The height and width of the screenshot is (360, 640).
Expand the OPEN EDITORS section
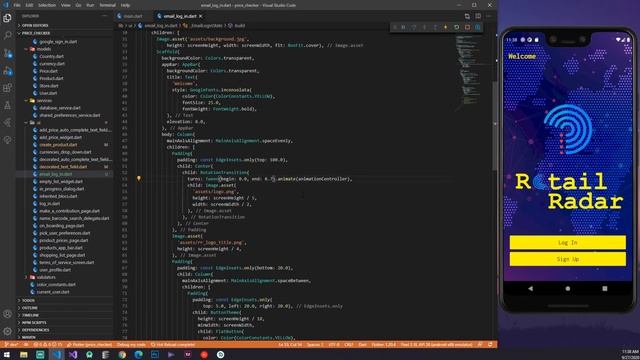[64, 25]
